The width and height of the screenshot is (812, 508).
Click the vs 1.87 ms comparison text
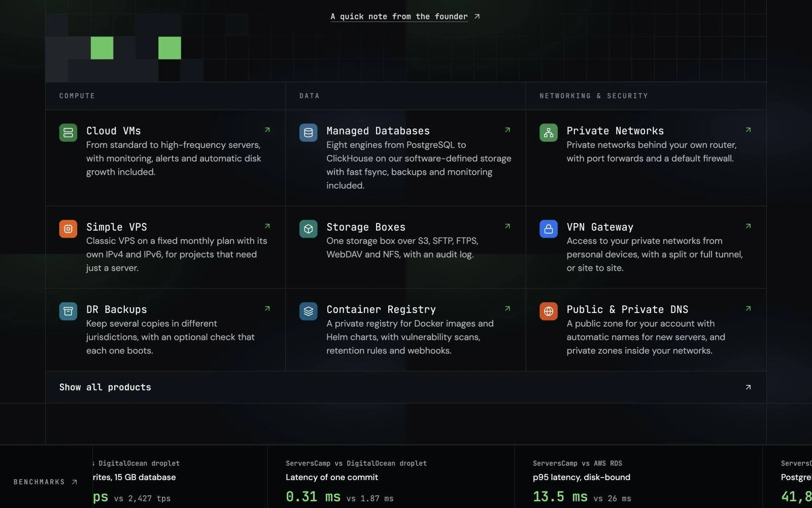pos(370,498)
